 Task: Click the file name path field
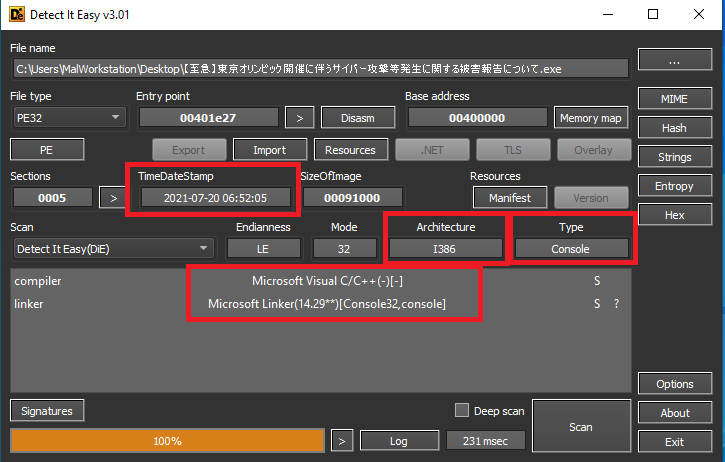pyautogui.click(x=320, y=68)
